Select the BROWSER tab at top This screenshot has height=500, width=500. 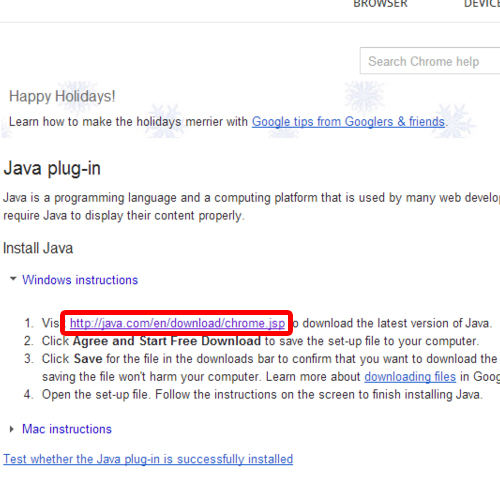380,4
